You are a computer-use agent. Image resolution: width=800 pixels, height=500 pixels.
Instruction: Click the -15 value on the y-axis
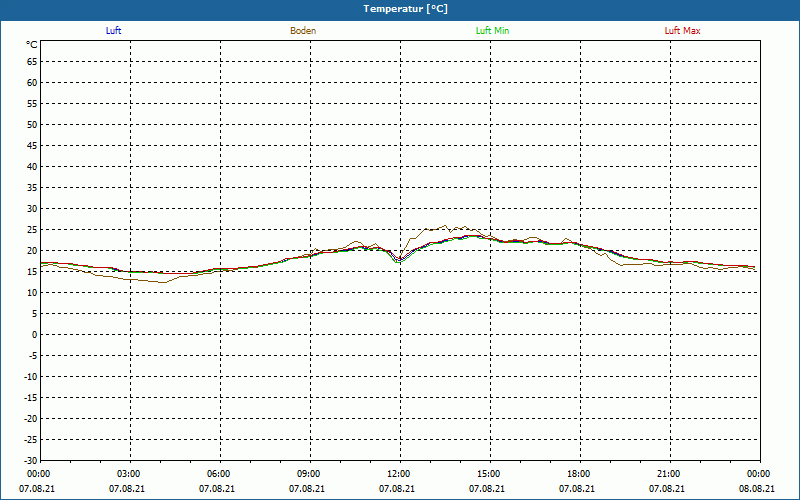pyautogui.click(x=31, y=397)
